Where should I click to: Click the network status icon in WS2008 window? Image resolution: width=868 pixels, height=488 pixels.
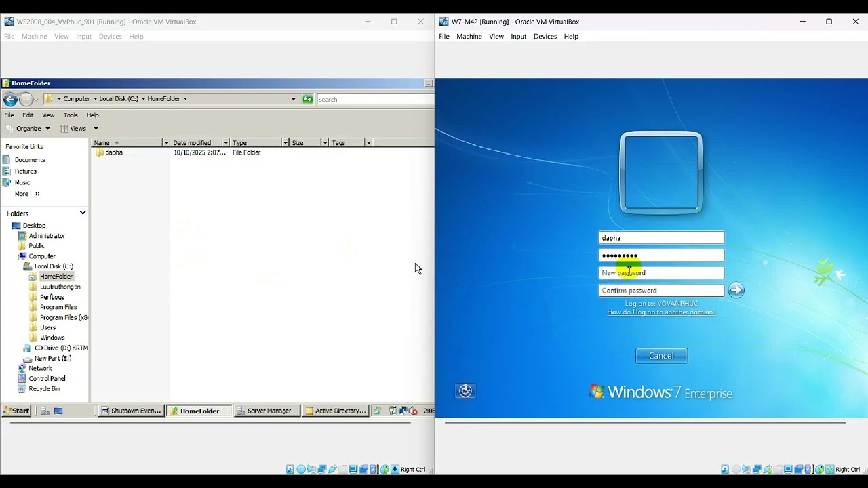coord(322,469)
